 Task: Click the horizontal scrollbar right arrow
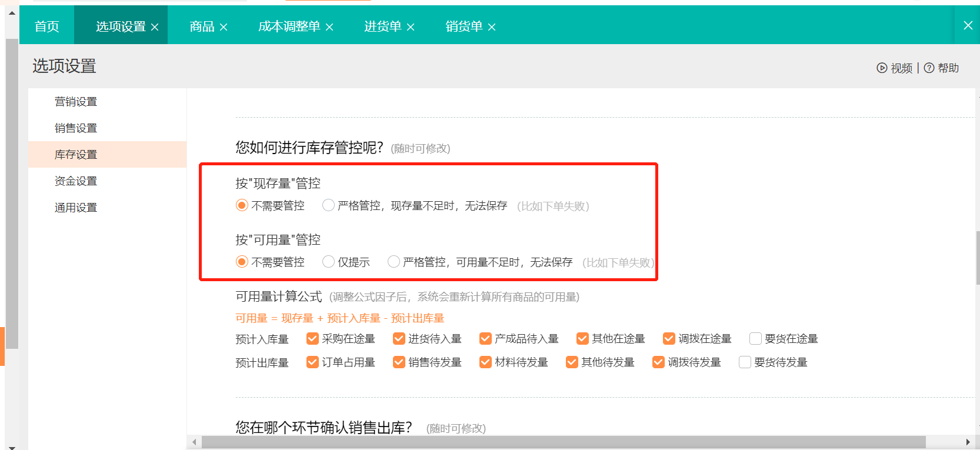point(968,442)
